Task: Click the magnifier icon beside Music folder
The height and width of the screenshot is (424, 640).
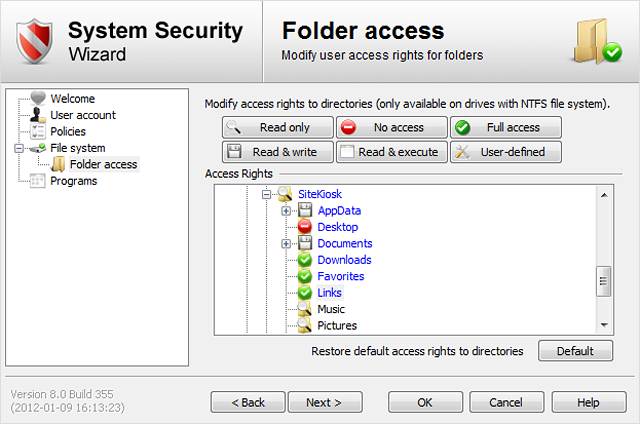Action: pos(306,310)
